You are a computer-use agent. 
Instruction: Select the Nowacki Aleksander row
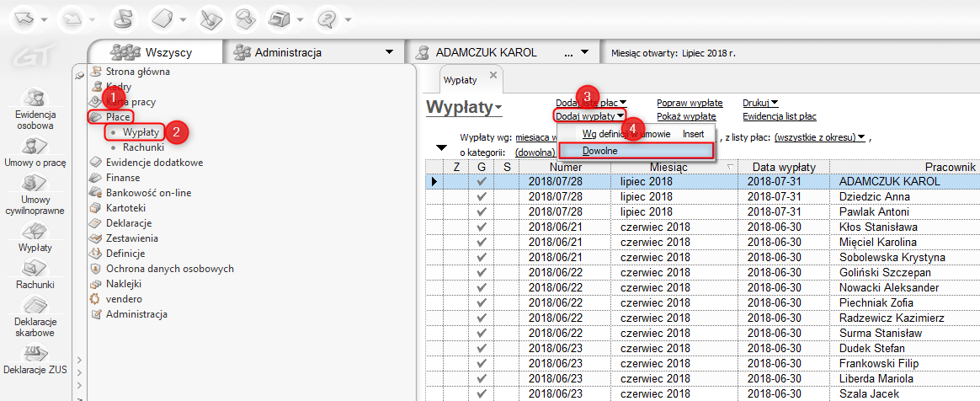(702, 287)
